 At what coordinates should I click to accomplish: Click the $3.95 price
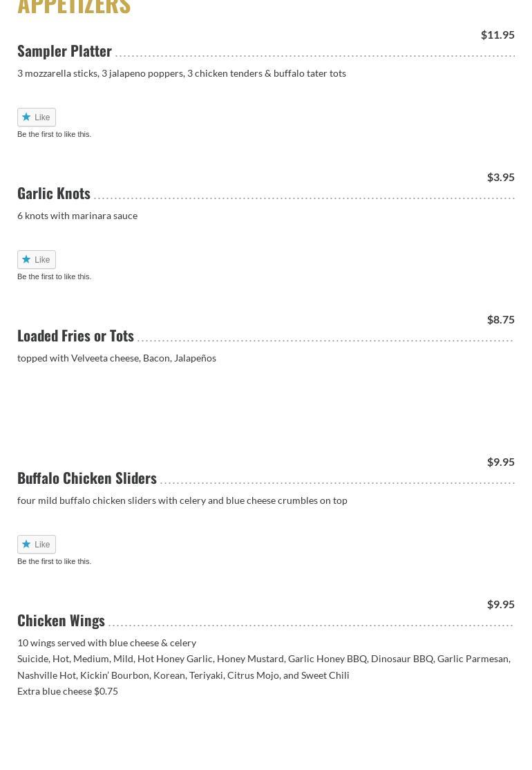500,177
